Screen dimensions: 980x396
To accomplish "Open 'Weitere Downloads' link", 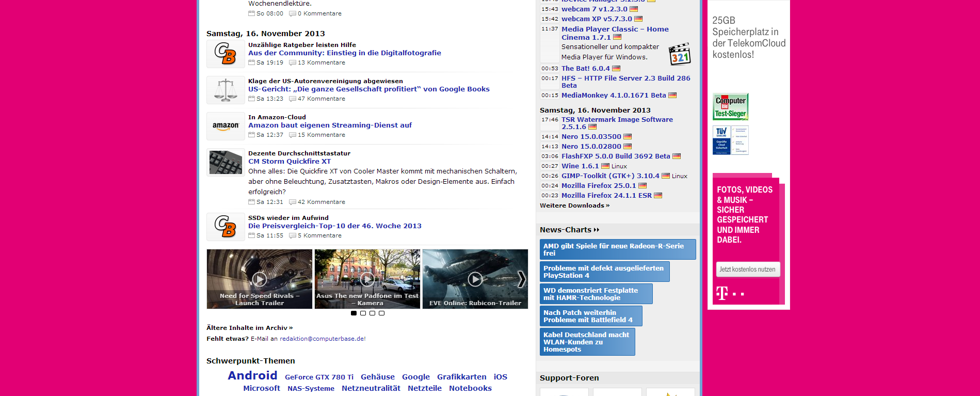I will [574, 205].
